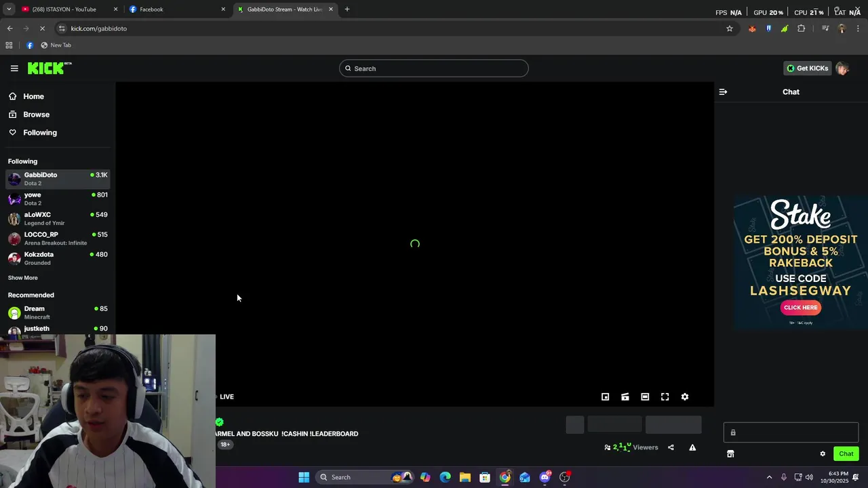
Task: Open the MetaMask fox extension
Action: (x=752, y=28)
